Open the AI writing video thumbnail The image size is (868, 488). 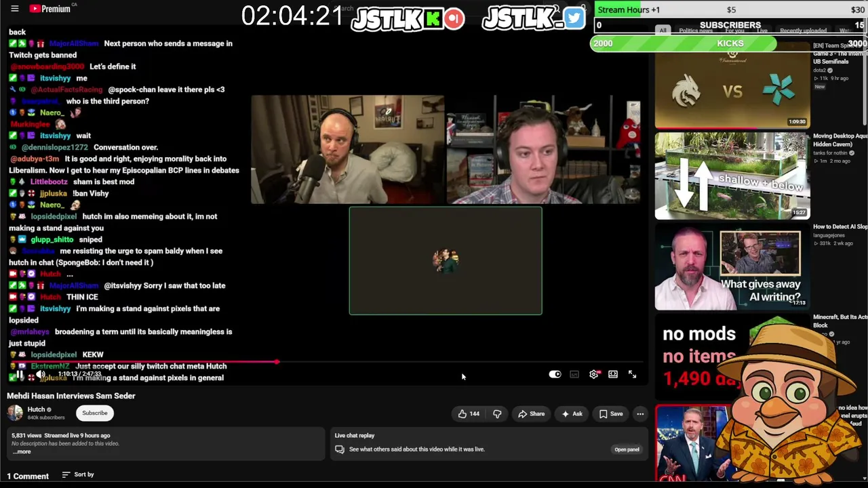coord(732,268)
